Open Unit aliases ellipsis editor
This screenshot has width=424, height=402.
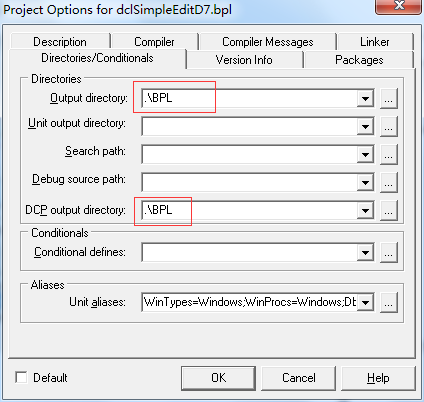click(389, 303)
